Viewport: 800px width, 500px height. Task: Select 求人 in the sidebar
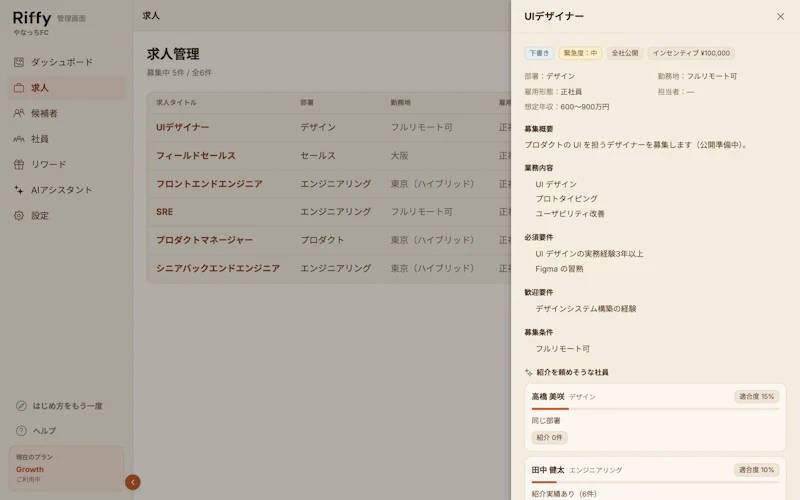click(x=66, y=88)
